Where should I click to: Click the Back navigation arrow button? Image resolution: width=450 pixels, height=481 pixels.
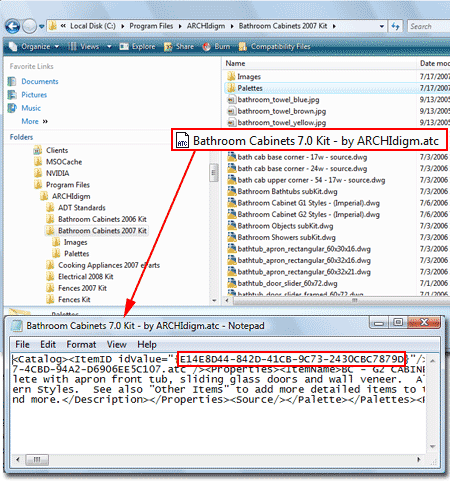tap(13, 26)
